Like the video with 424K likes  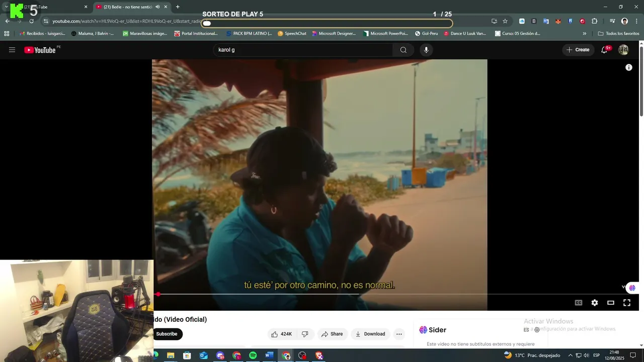[281, 334]
